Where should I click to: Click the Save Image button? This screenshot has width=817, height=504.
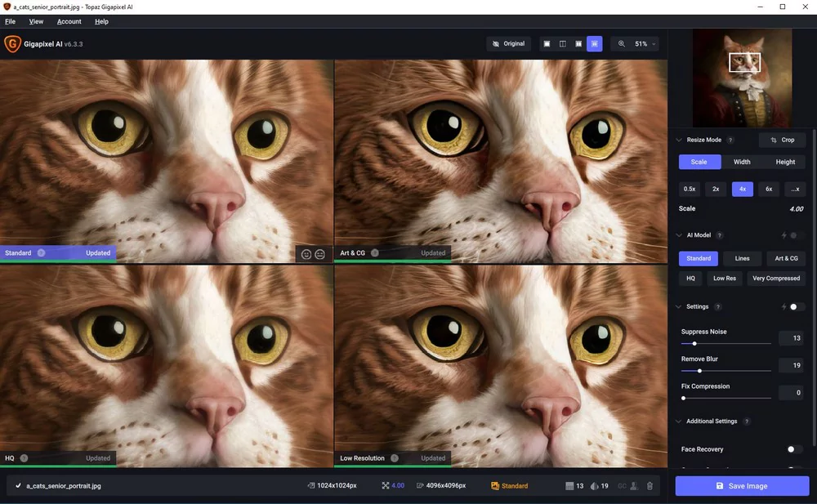click(741, 486)
